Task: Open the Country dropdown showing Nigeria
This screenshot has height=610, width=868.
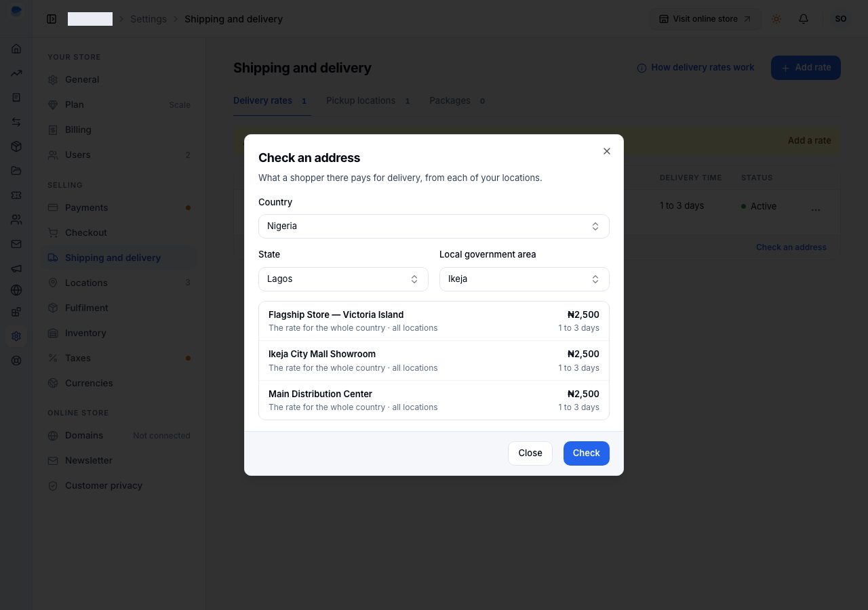Action: click(x=434, y=226)
